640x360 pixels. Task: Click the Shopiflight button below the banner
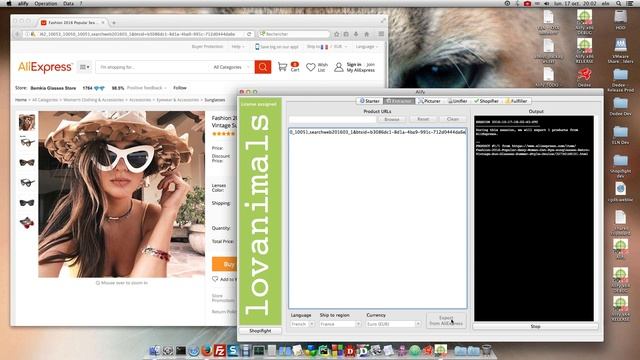(260, 331)
